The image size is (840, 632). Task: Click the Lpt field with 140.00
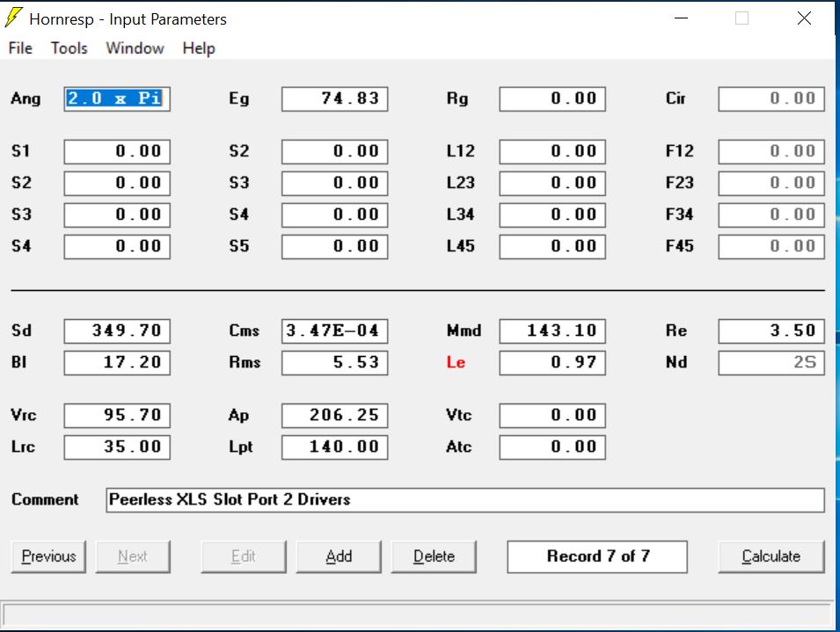[335, 447]
